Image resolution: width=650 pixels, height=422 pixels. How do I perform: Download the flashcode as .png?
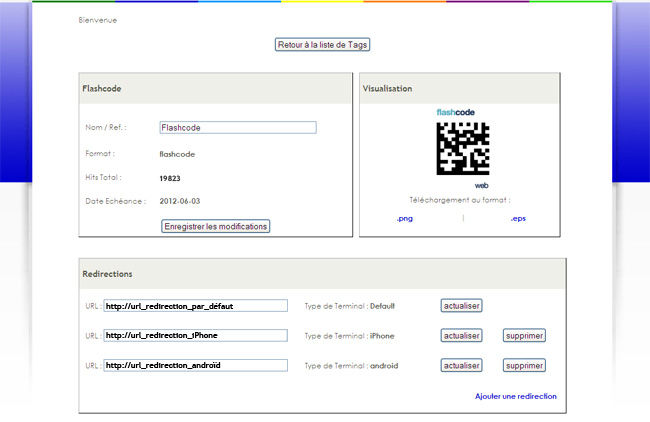pyautogui.click(x=405, y=218)
